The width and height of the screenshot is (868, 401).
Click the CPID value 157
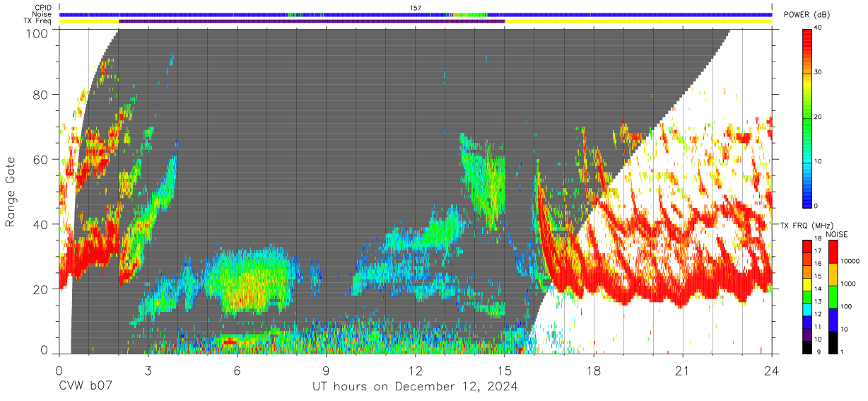[416, 8]
